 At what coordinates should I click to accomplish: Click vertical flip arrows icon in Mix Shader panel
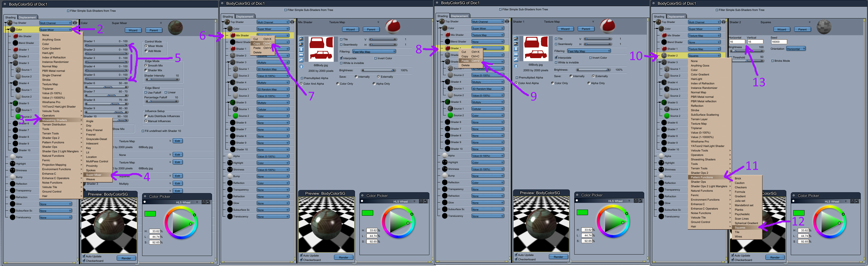click(x=301, y=49)
